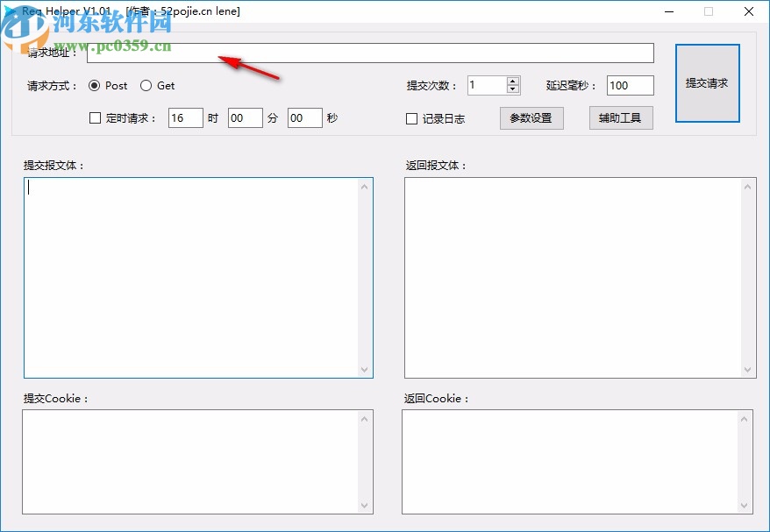Select the Post request method
770x532 pixels.
(x=96, y=86)
